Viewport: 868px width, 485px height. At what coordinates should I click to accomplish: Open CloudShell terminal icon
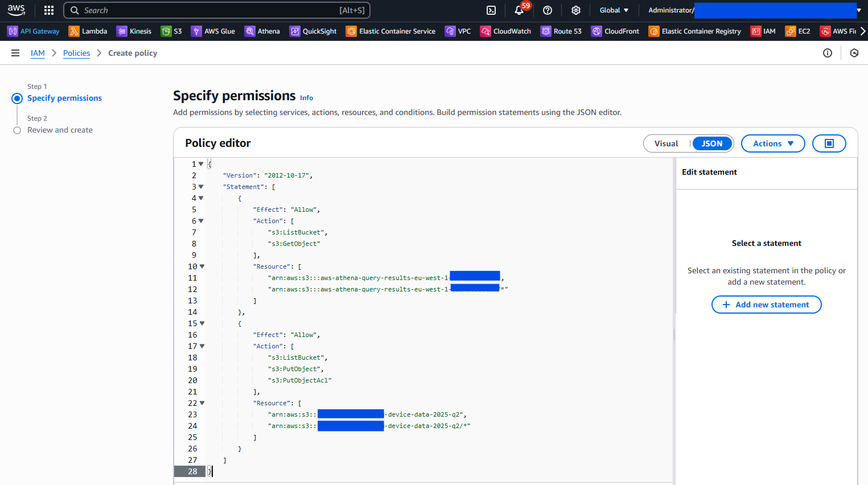[491, 10]
